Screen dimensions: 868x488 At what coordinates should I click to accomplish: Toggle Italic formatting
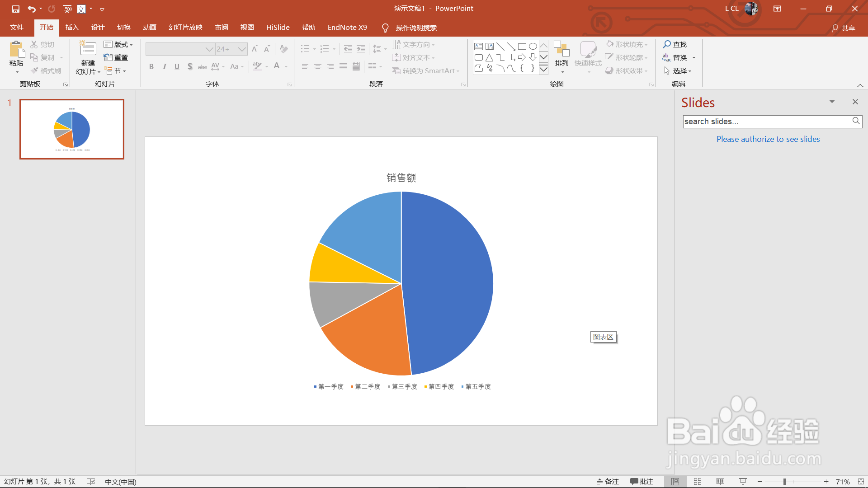[x=164, y=66]
